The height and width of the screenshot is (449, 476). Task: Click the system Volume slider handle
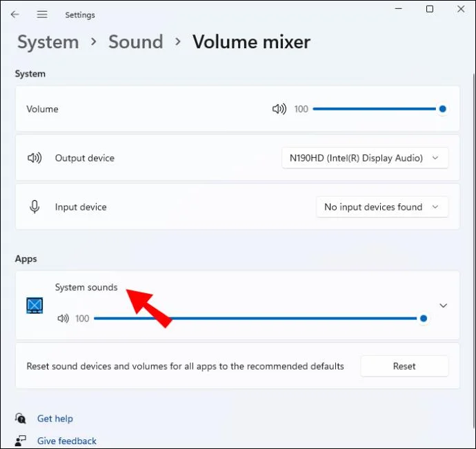[x=443, y=109]
